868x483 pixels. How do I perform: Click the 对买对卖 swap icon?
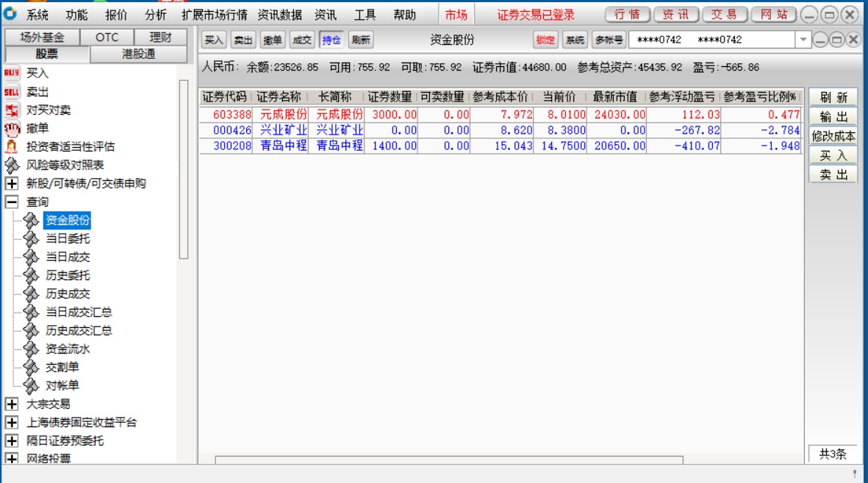12,110
